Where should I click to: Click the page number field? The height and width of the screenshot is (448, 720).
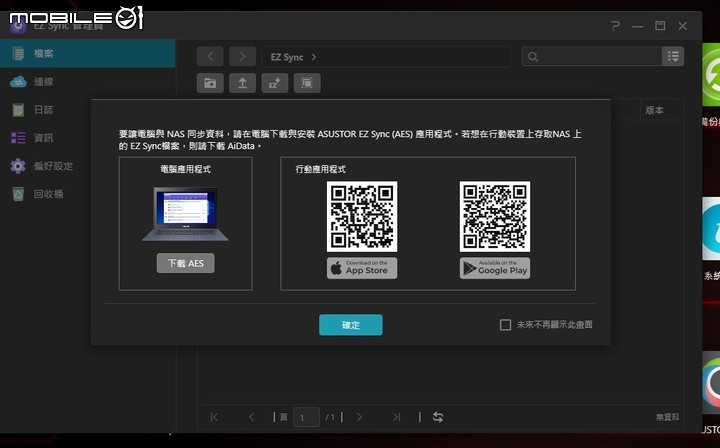click(x=306, y=417)
